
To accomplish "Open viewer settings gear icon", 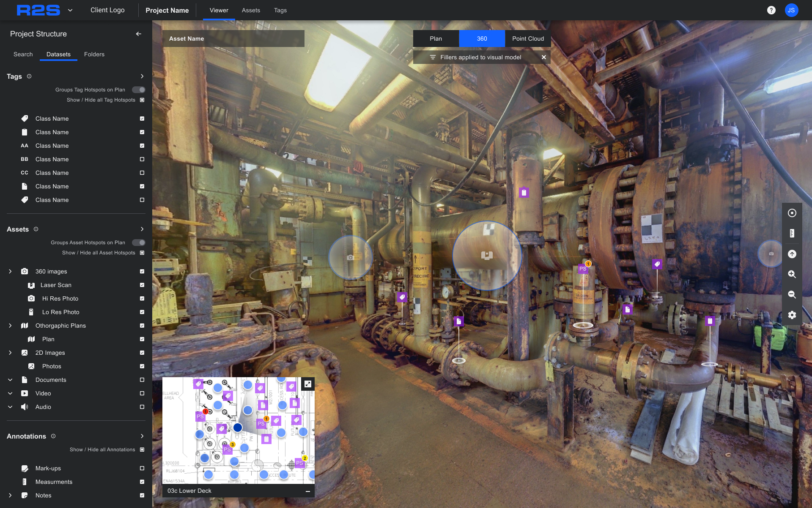I will coord(792,315).
